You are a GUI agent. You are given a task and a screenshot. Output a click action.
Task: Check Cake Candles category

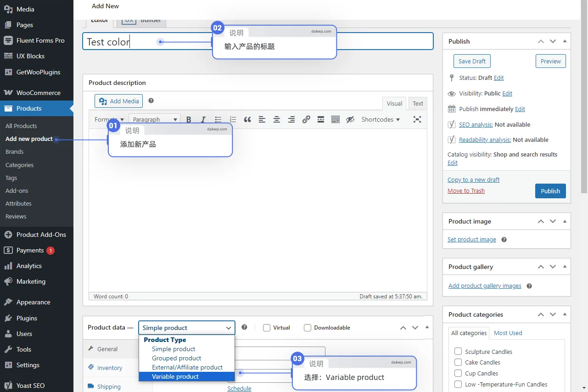click(x=458, y=362)
